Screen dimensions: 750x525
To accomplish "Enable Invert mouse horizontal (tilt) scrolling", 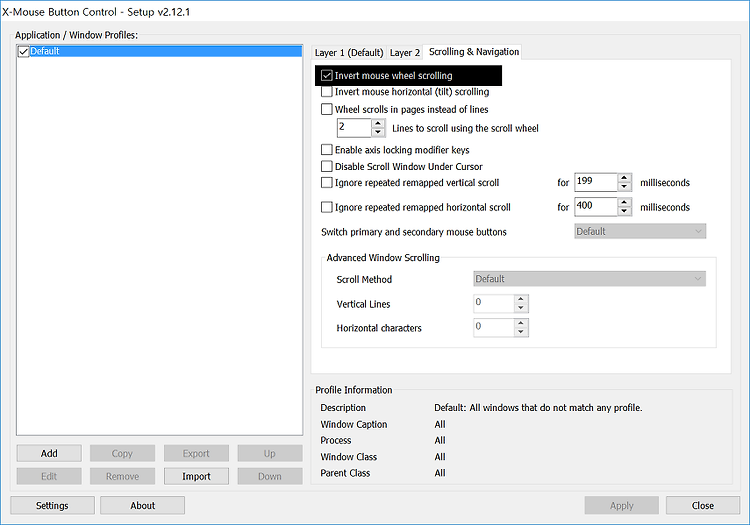I will point(327,91).
